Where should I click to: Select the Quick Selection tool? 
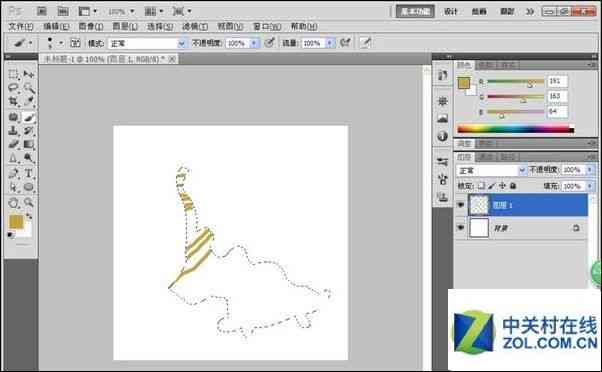(x=28, y=88)
